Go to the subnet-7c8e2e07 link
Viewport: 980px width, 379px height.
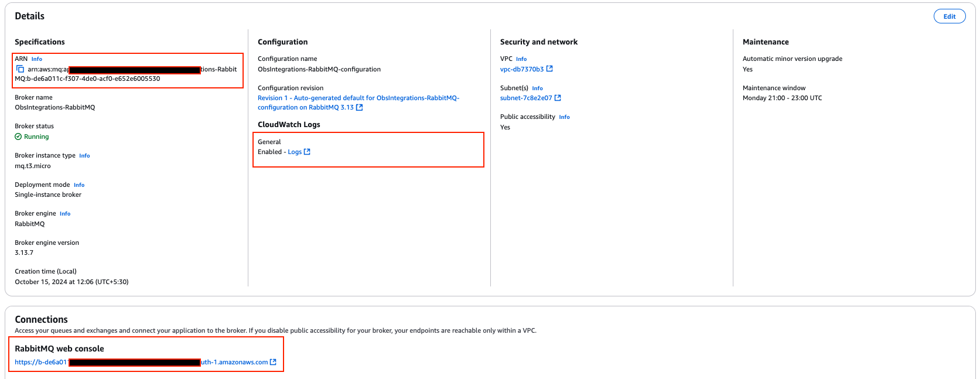pos(525,98)
